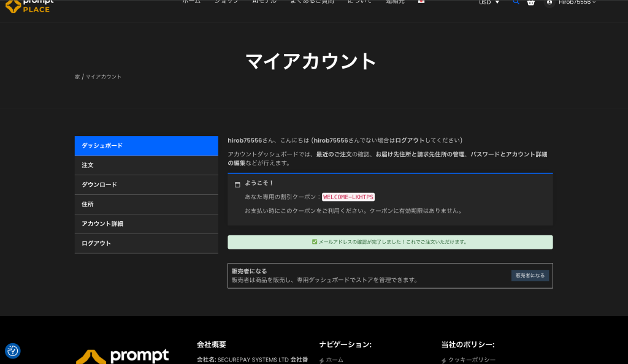Click the ログアウト link in greeting text
The height and width of the screenshot is (364, 628).
[410, 140]
